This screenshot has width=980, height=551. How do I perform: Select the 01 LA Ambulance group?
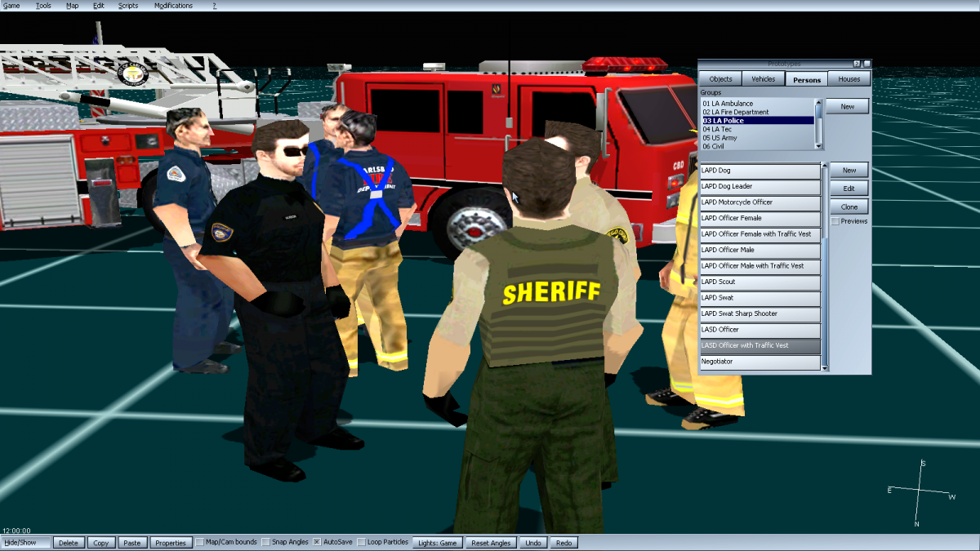[757, 104]
